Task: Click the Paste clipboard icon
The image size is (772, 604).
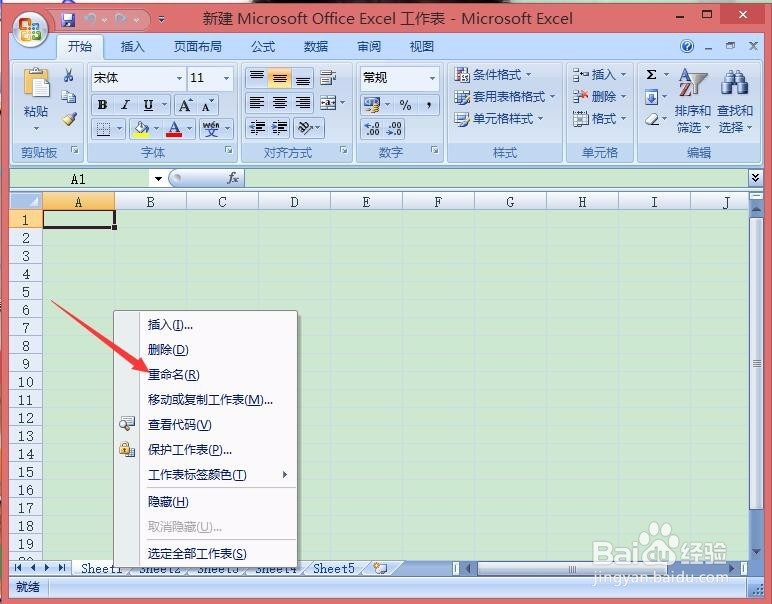Action: tap(36, 83)
